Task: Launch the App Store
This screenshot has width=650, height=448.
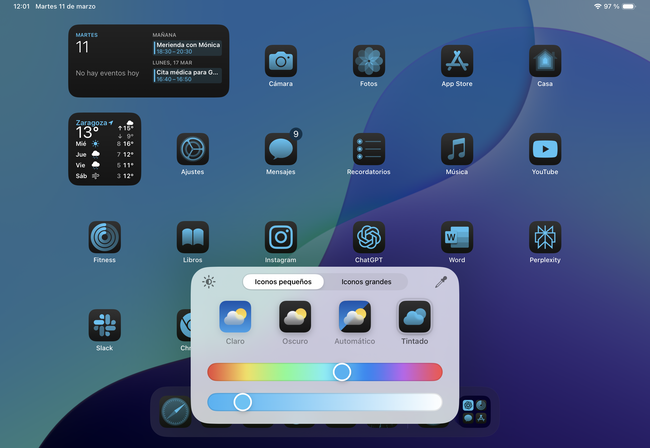Action: pos(457,61)
